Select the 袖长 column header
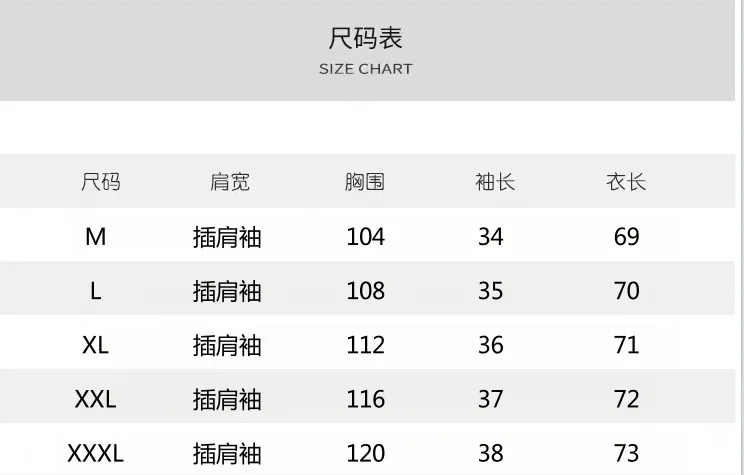Screen dimensions: 744x475 click(495, 182)
